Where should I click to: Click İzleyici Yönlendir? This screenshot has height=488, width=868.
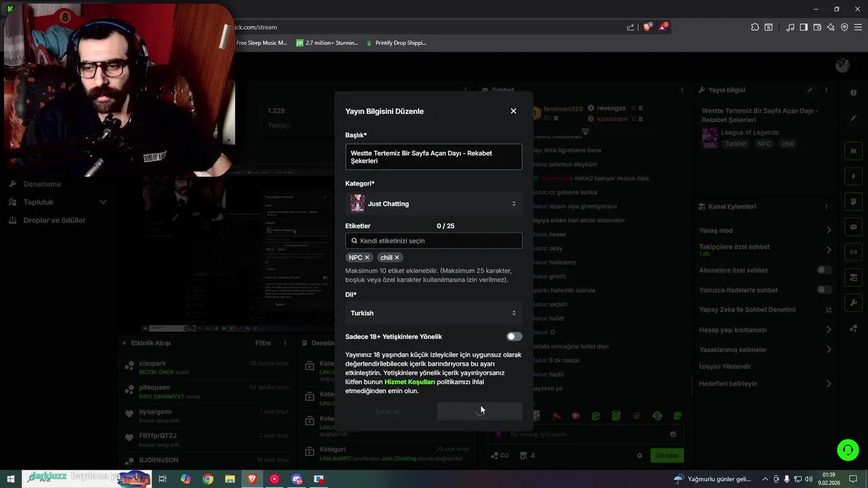point(725,367)
